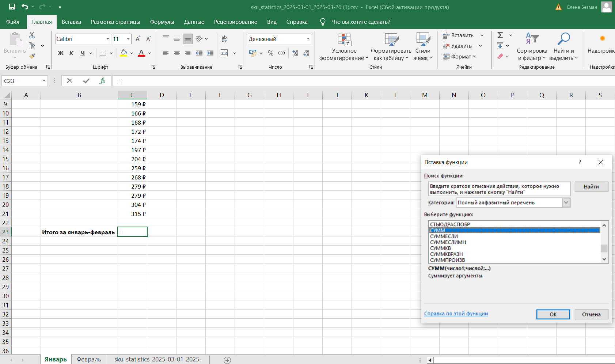
Task: Open the font name Calibri dropdown
Action: pyautogui.click(x=108, y=39)
